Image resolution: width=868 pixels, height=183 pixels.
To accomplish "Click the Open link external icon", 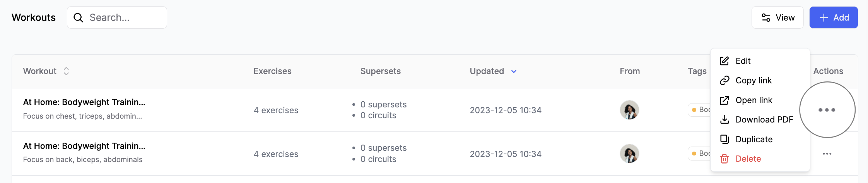I will [724, 100].
